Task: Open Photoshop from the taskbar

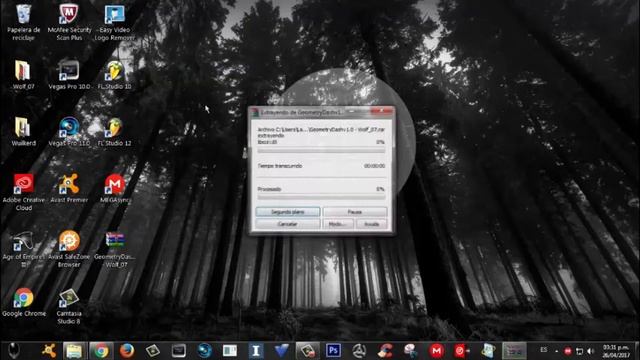Action: pos(333,351)
